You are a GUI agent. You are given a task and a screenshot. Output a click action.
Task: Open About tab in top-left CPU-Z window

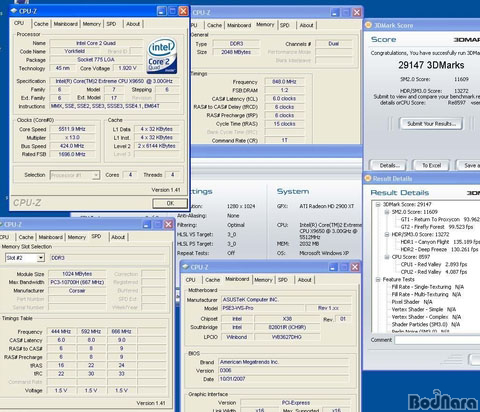pyautogui.click(x=133, y=24)
